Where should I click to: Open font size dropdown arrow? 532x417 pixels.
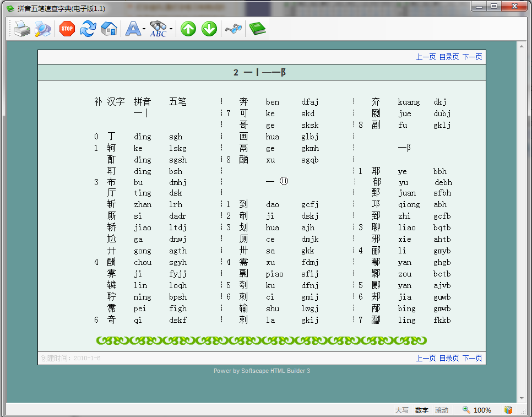tap(144, 29)
